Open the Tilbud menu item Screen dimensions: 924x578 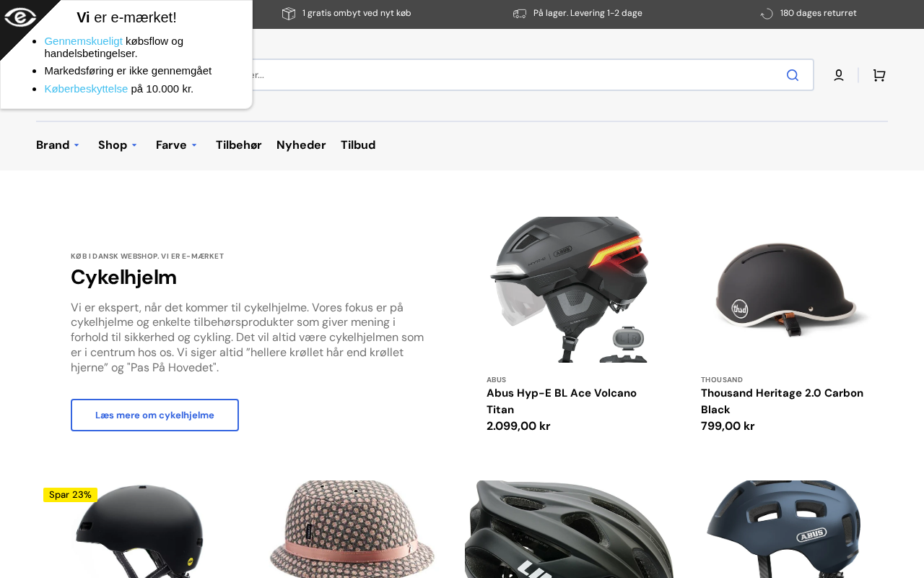(358, 145)
